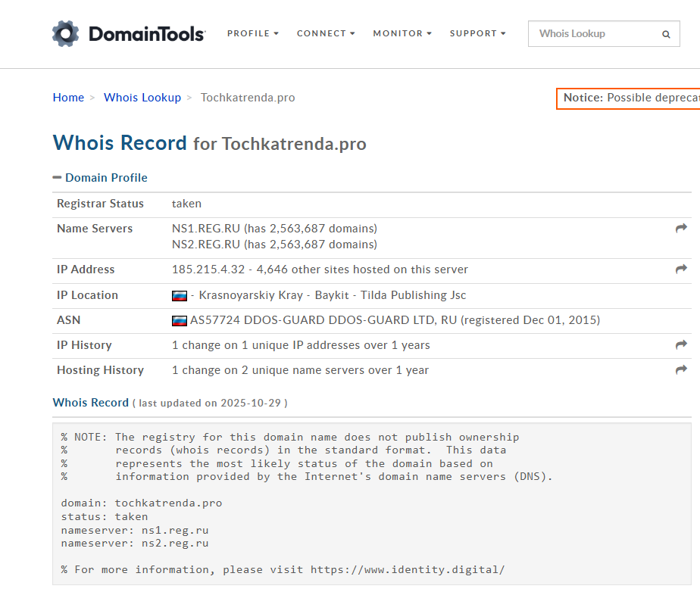Screen dimensions: 700x592
Task: Go to Home breadcrumb link
Action: click(x=68, y=98)
